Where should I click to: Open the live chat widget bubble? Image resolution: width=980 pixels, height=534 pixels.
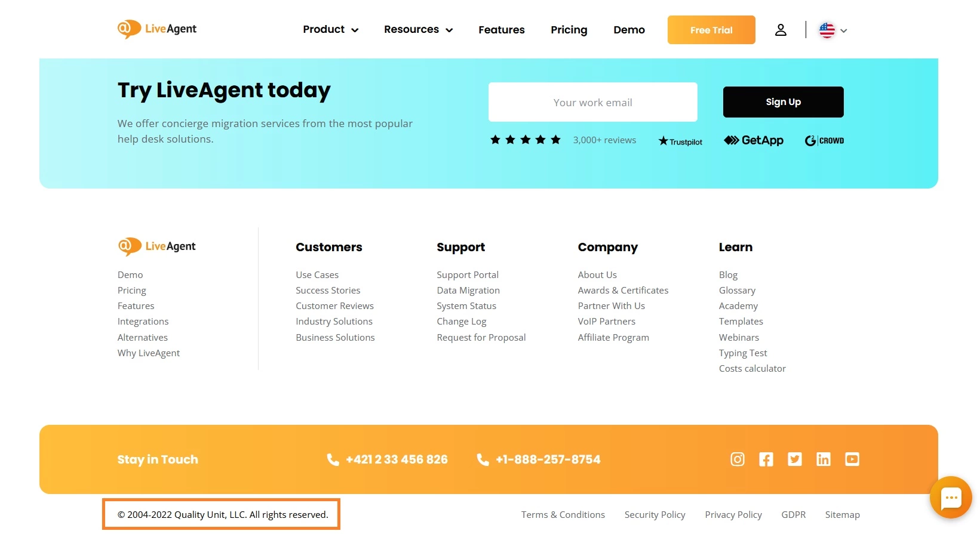click(951, 497)
